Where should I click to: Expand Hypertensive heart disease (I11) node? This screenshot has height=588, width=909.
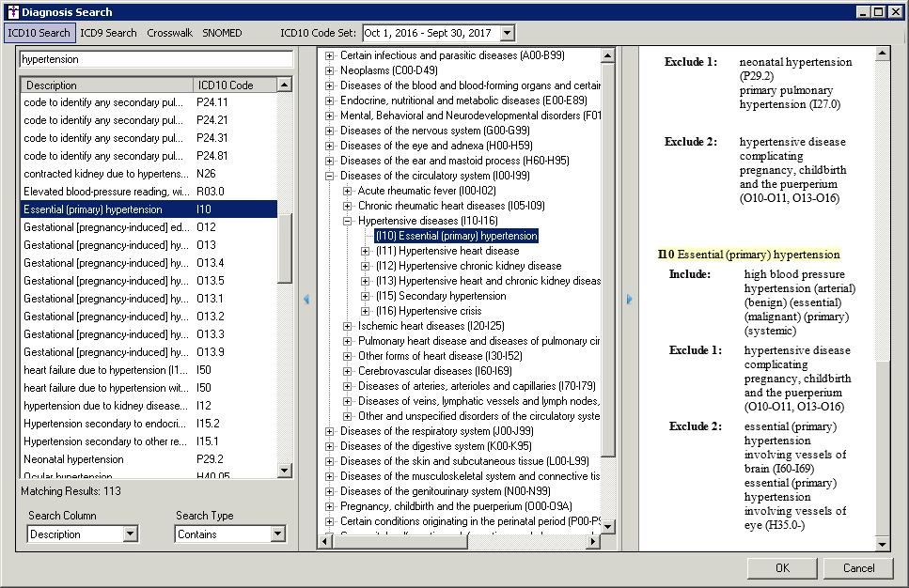367,251
